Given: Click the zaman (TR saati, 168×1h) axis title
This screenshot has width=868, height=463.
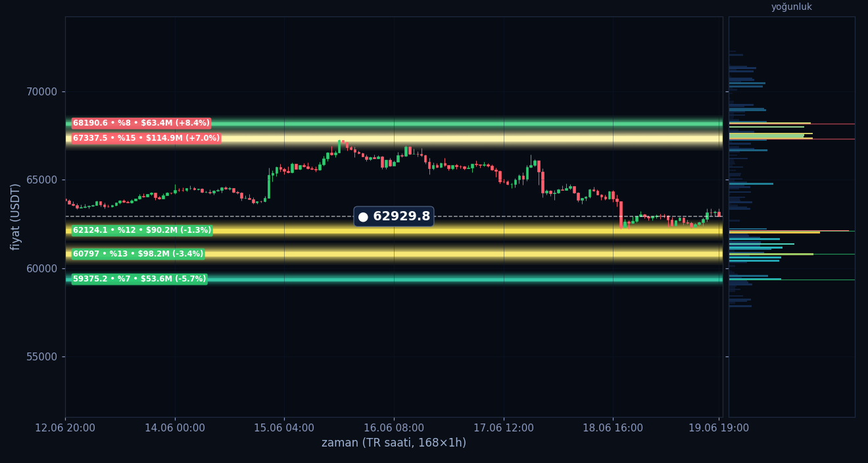Looking at the screenshot, I should [394, 443].
